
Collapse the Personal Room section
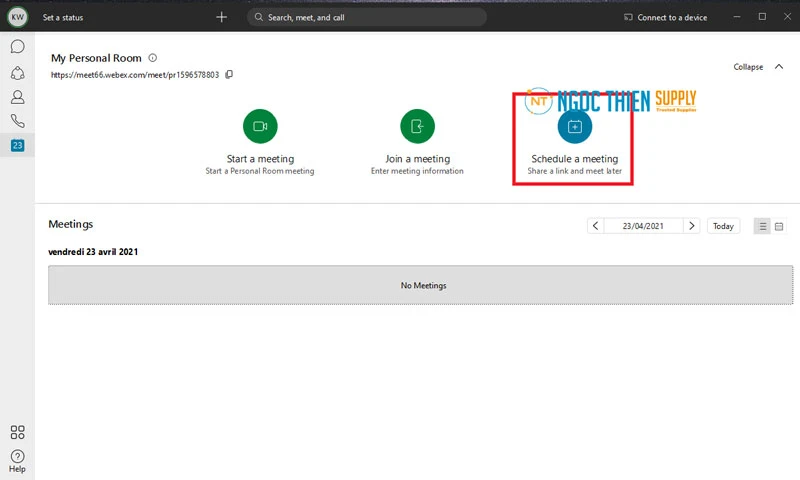pyautogui.click(x=758, y=67)
